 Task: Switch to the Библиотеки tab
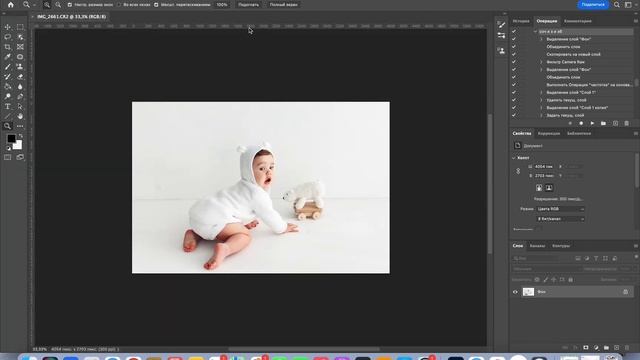coord(579,133)
